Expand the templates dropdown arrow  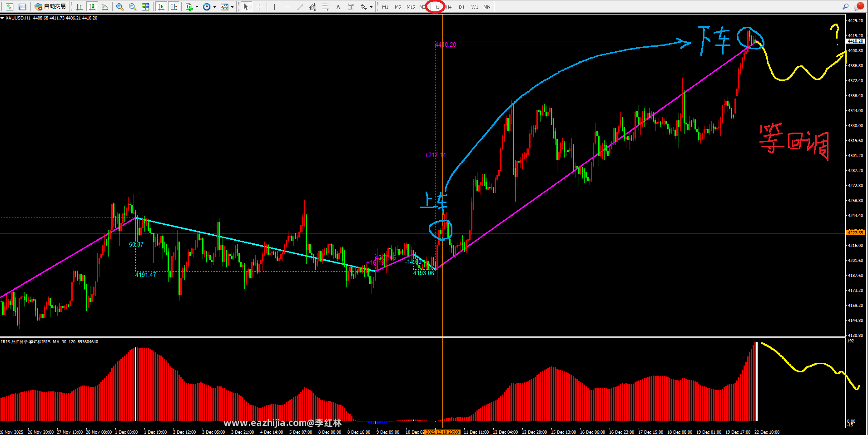click(x=232, y=7)
